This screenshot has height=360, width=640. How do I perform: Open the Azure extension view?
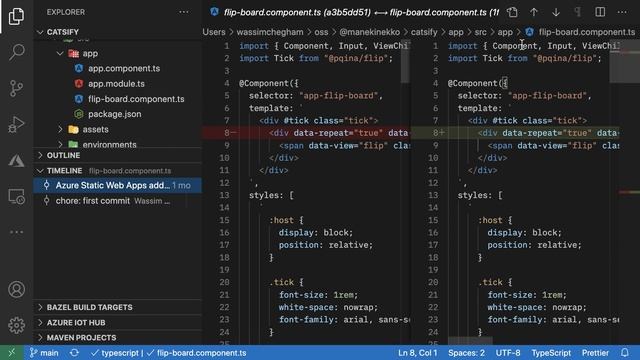16,160
